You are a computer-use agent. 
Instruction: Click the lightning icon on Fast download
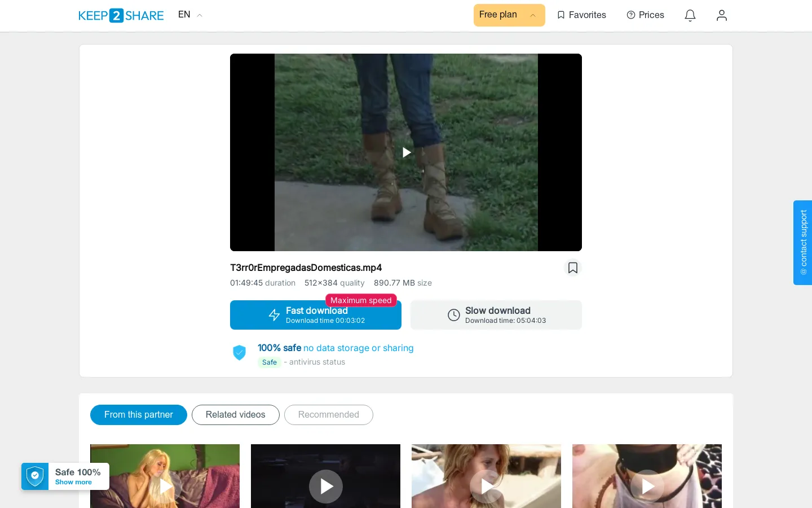click(275, 315)
